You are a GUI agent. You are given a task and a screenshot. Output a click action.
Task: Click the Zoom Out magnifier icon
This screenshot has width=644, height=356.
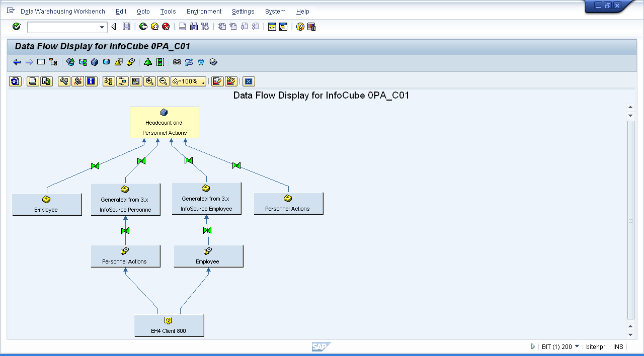pos(163,81)
